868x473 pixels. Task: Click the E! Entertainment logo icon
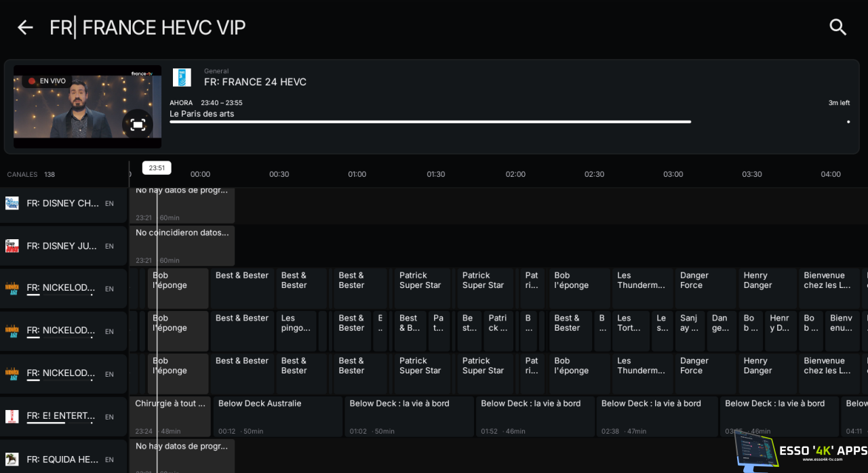pos(12,417)
